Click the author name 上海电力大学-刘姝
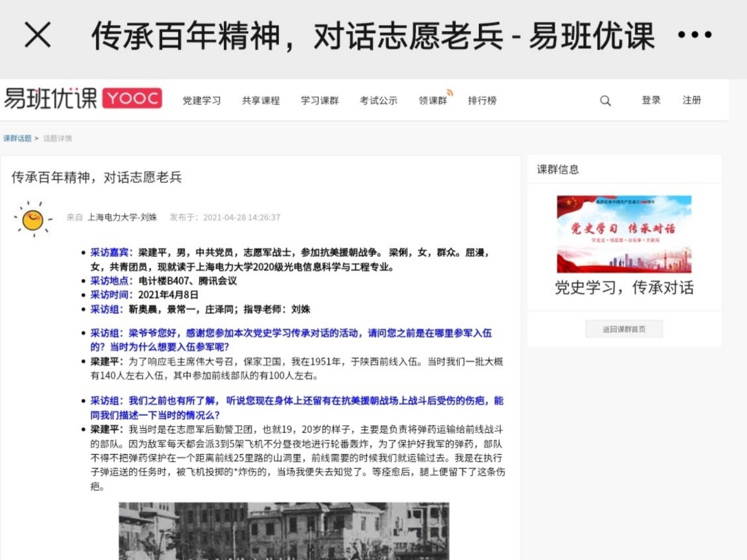The image size is (747, 560). (122, 217)
